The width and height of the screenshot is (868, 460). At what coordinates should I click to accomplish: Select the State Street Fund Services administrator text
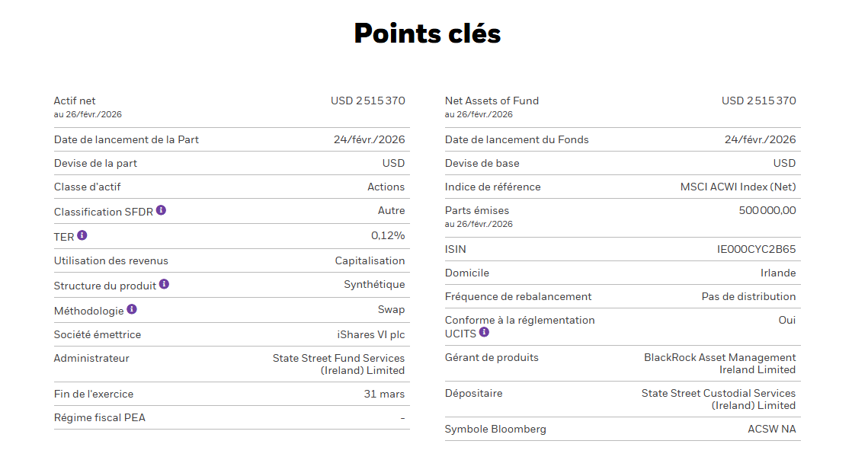(338, 364)
